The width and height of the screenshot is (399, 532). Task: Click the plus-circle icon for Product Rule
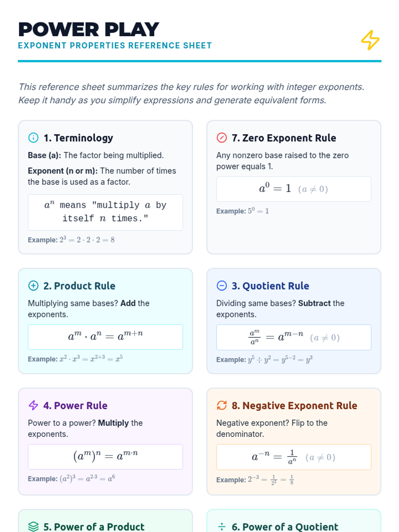click(33, 286)
